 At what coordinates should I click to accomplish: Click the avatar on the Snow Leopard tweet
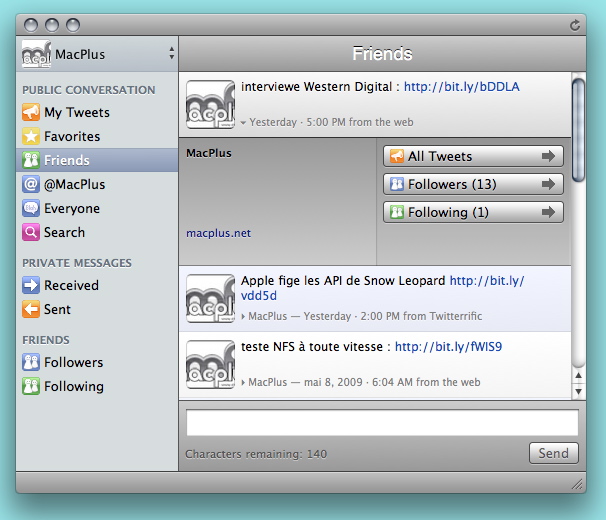pyautogui.click(x=210, y=298)
